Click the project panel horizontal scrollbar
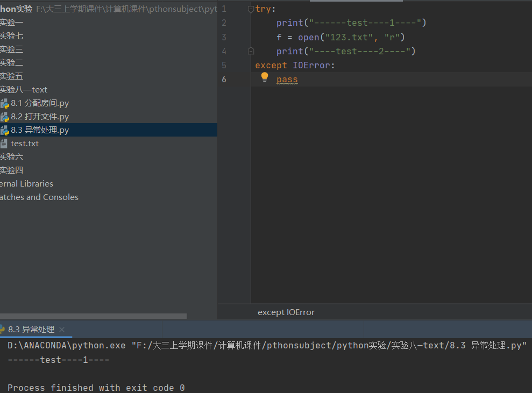Viewport: 532px width, 393px height. coord(93,316)
